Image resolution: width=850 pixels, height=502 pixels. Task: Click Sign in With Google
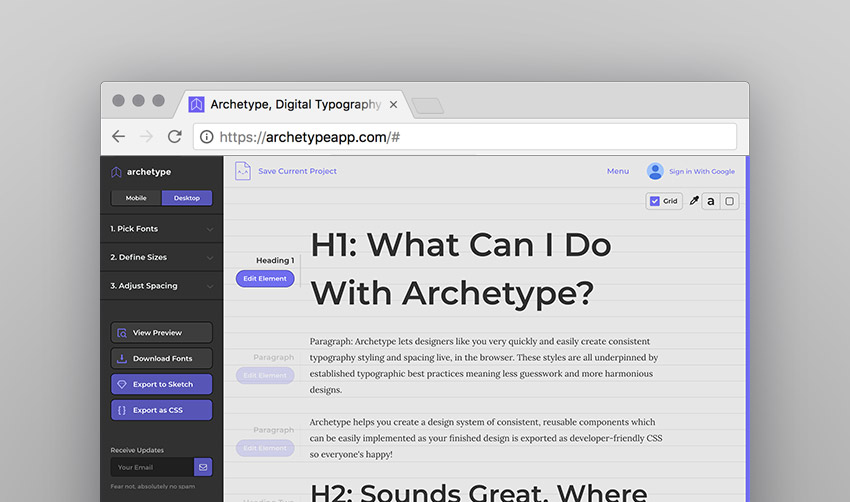pos(702,171)
